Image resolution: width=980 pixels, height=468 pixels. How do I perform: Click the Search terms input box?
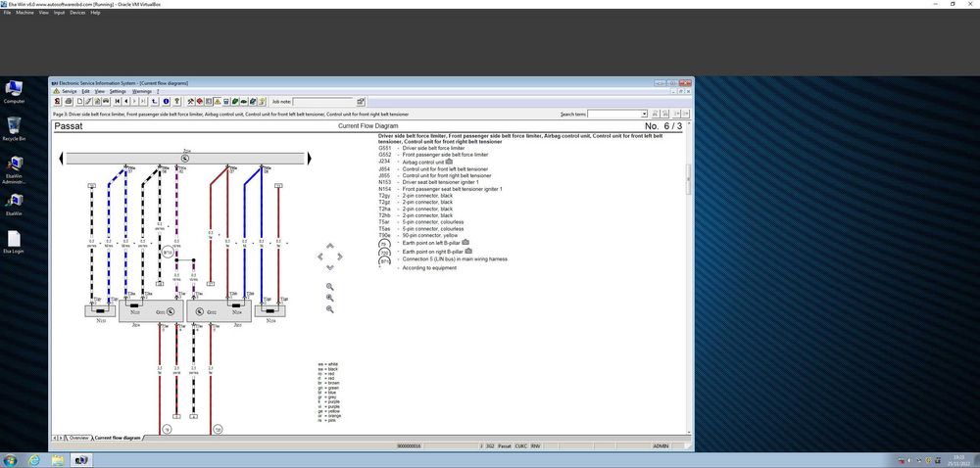pyautogui.click(x=614, y=114)
